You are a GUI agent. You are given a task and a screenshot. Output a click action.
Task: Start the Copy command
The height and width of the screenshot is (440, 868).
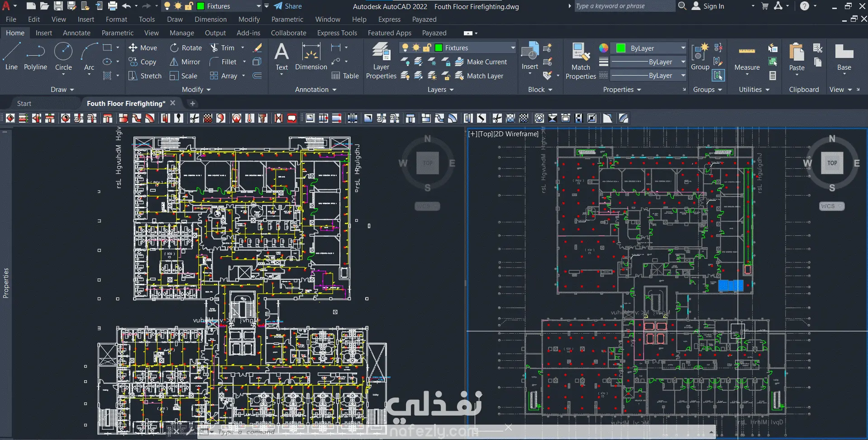143,62
